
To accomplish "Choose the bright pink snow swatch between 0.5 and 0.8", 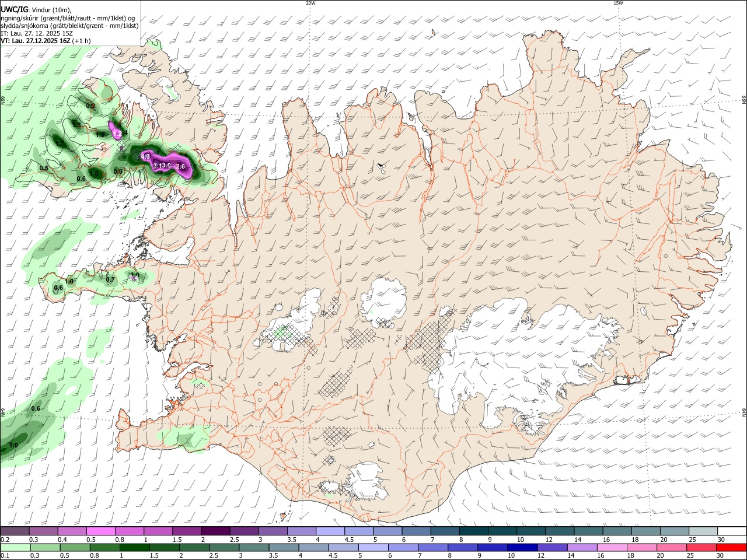I will pyautogui.click(x=100, y=531).
